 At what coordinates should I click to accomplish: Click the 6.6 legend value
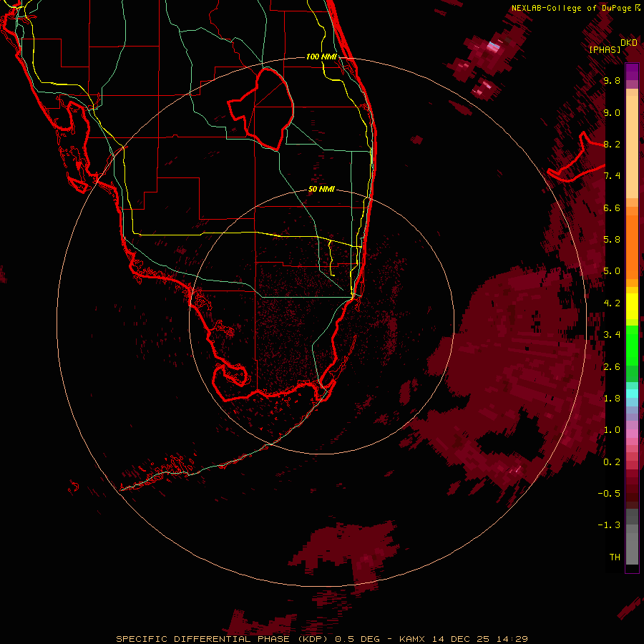612,208
